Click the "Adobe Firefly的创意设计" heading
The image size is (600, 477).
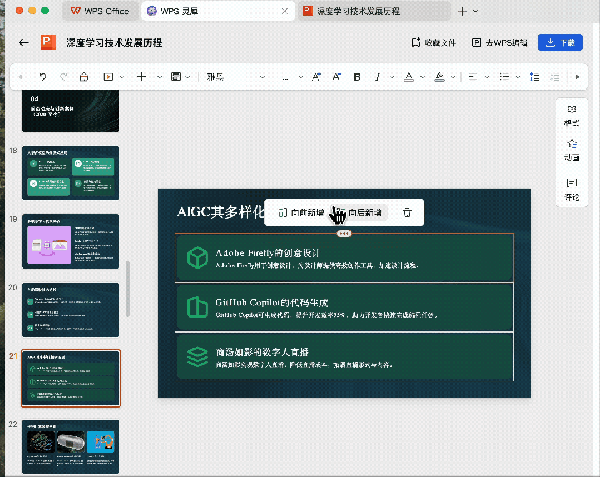267,253
